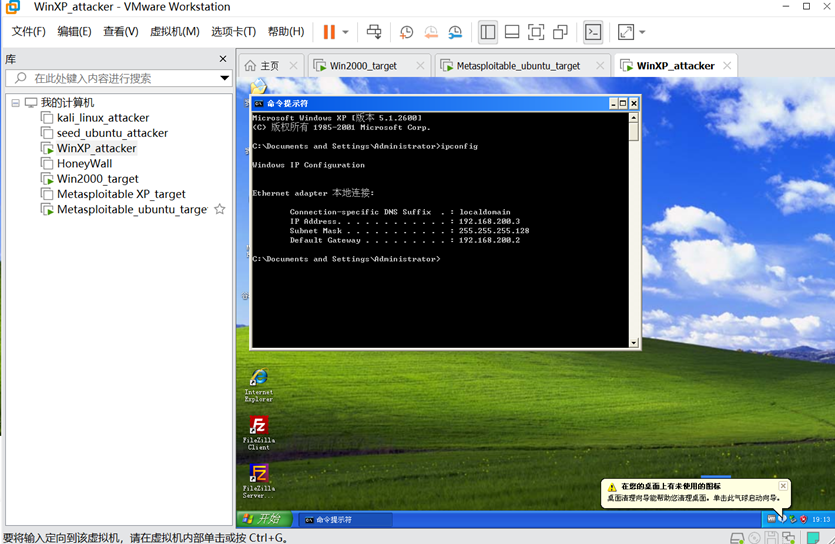835x544 pixels.
Task: Click the VMware hard disk status icon
Action: tap(737, 538)
